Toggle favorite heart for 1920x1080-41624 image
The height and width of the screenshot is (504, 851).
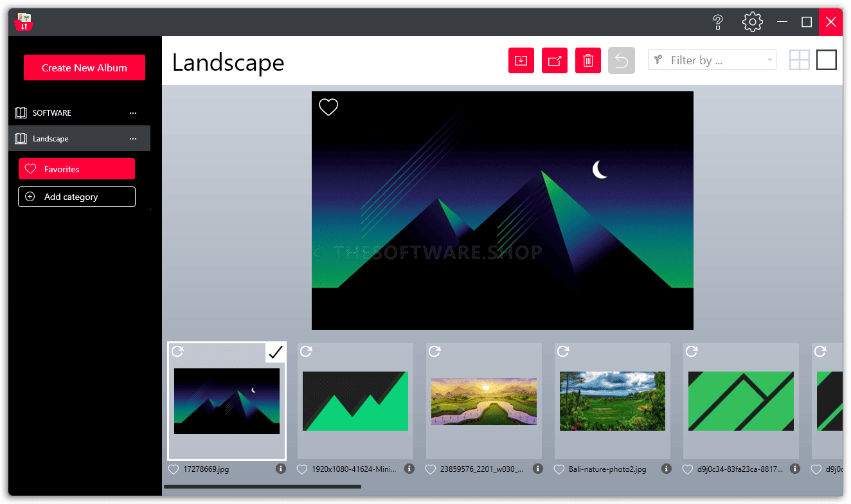click(302, 469)
